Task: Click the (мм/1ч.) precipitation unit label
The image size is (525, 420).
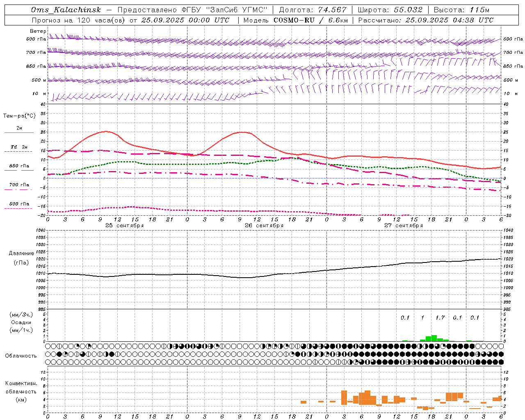Action: 21,330
